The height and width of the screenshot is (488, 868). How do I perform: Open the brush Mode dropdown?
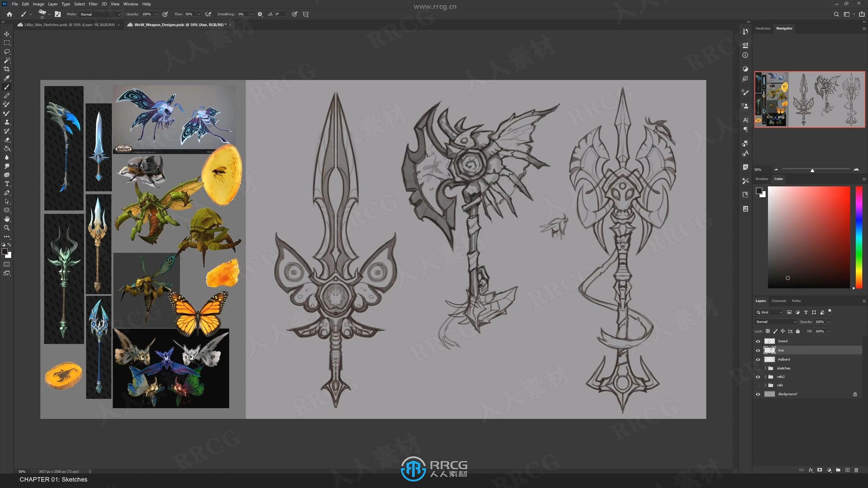[100, 14]
